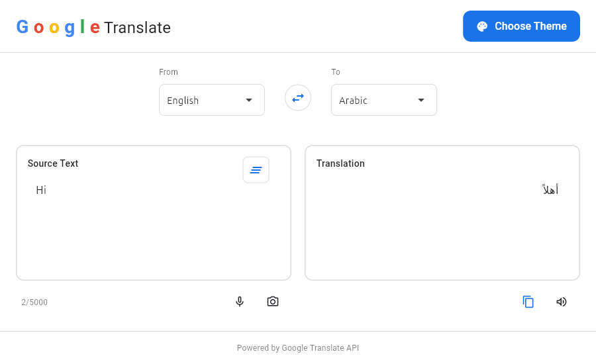Click the 2/5000 character counter
The height and width of the screenshot is (364, 596).
(34, 302)
